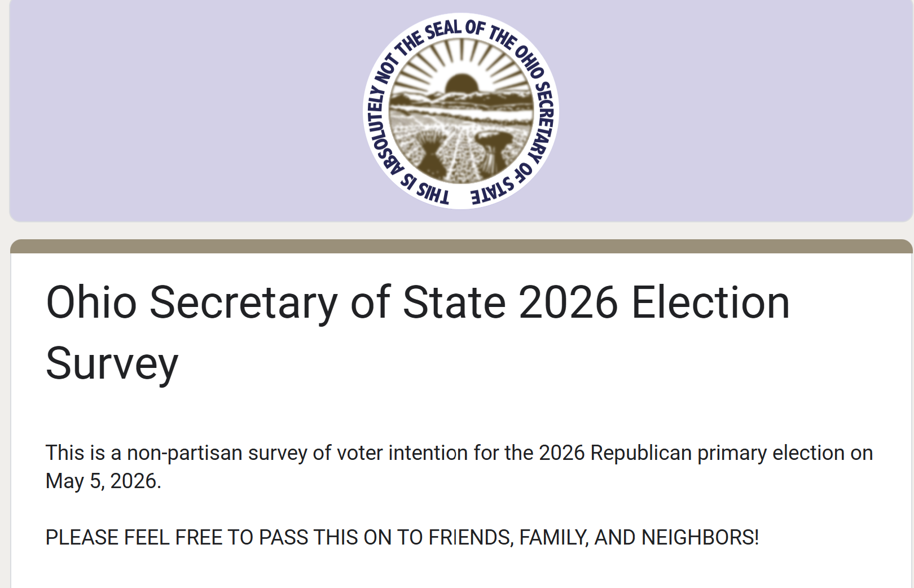Click the "SEAL OF" lettering atop the seal
Image resolution: width=914 pixels, height=588 pixels.
454,28
